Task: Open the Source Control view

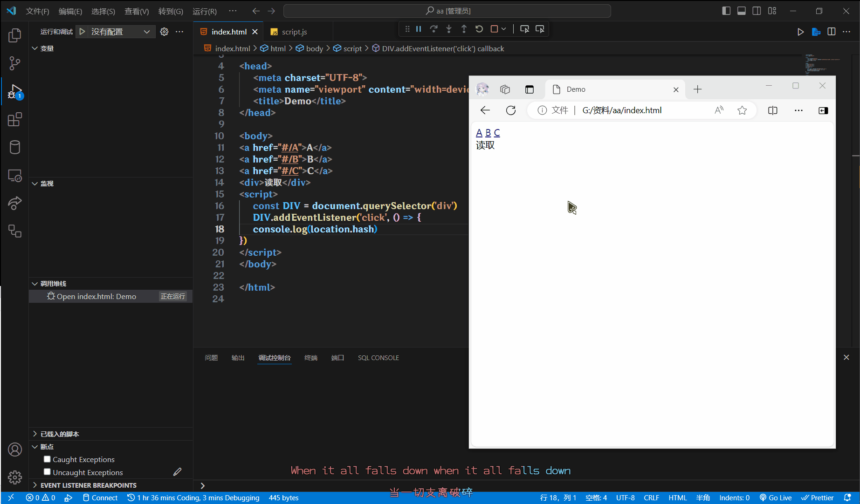Action: (x=15, y=63)
